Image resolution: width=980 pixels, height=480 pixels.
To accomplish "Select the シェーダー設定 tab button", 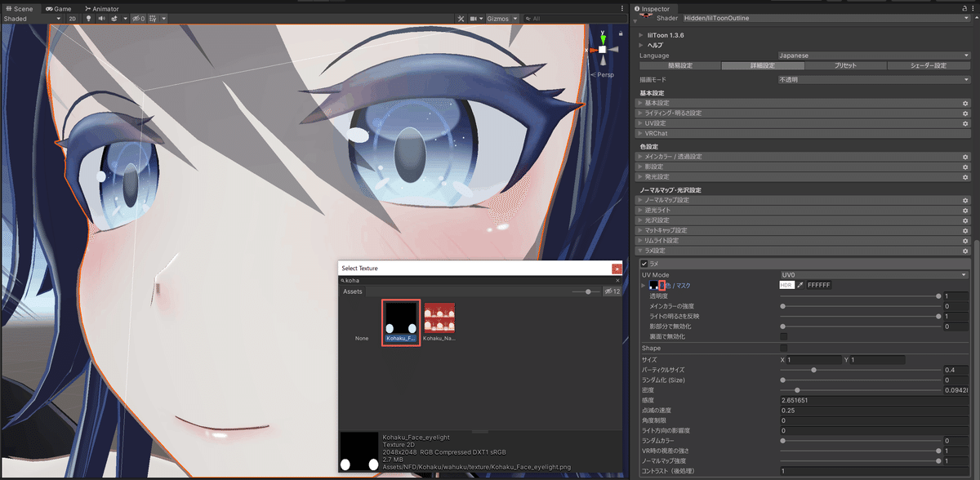I will [x=929, y=65].
